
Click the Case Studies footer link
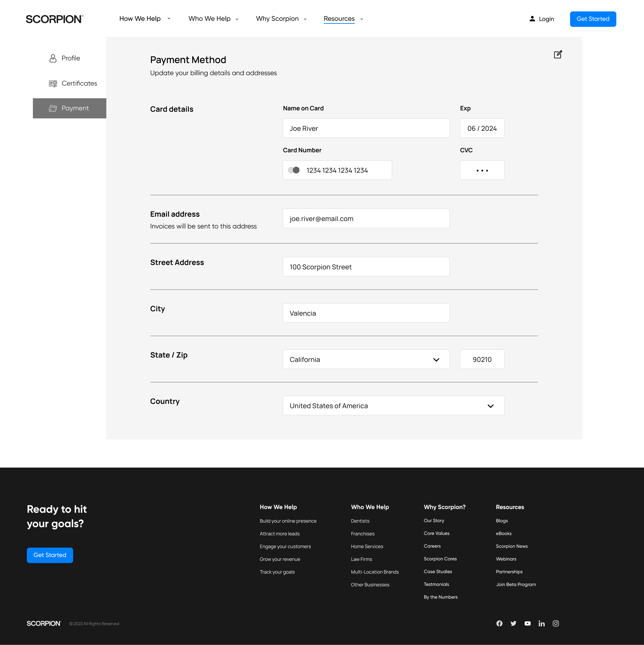(438, 572)
